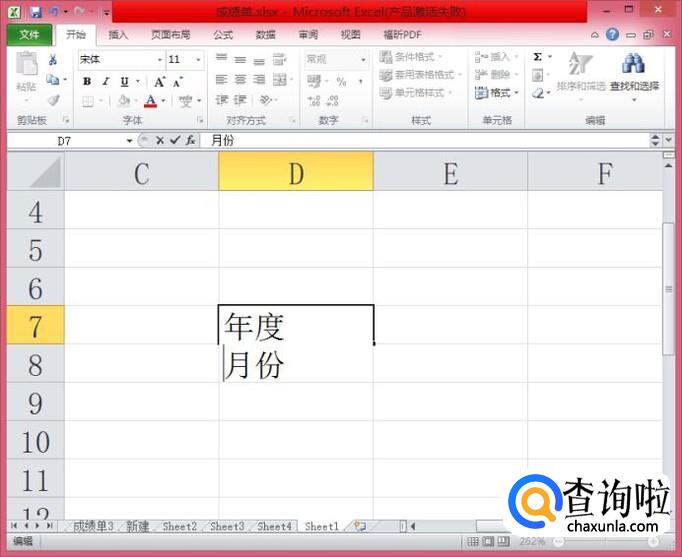Select column D header
Screen dimensions: 682x557
click(x=296, y=171)
